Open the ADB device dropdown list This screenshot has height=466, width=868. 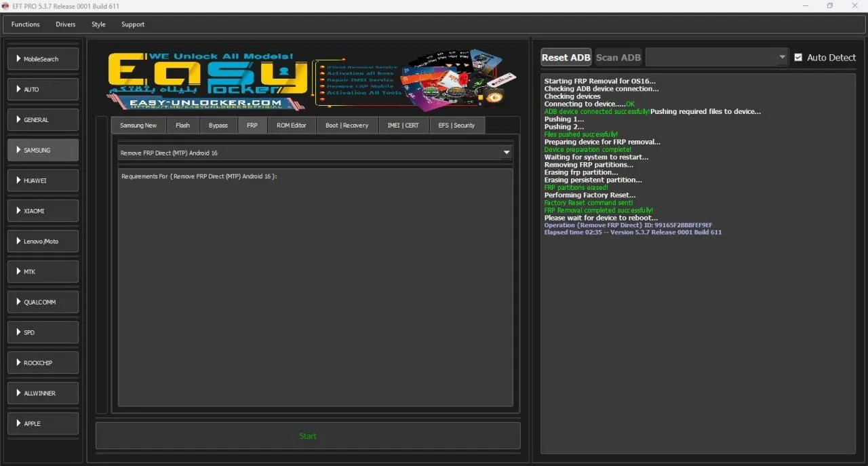point(783,58)
